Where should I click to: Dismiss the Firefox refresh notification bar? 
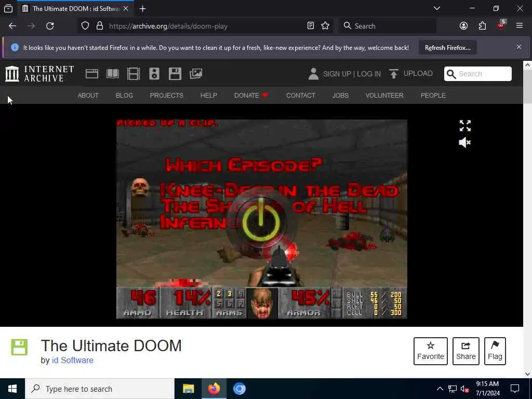click(519, 47)
